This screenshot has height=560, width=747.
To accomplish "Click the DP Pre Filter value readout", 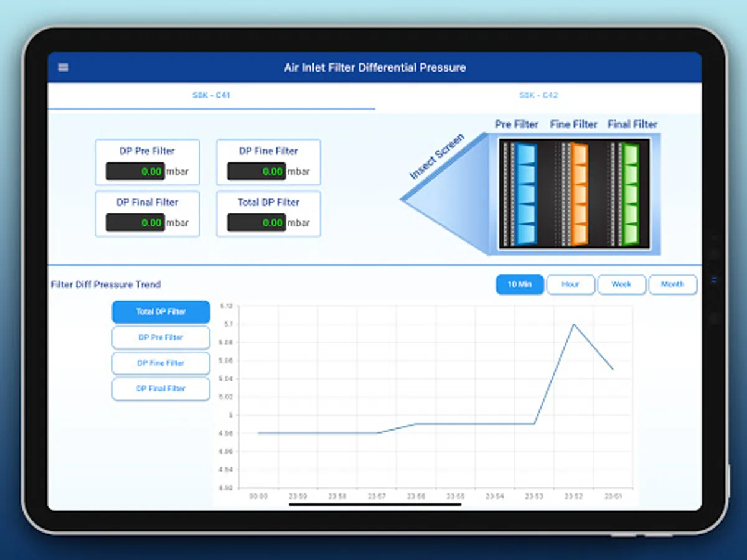I will pyautogui.click(x=135, y=172).
